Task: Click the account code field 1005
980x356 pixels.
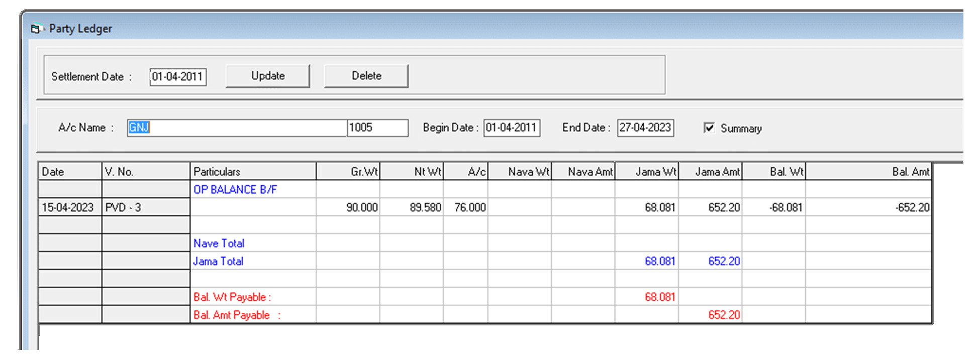Action: click(378, 128)
